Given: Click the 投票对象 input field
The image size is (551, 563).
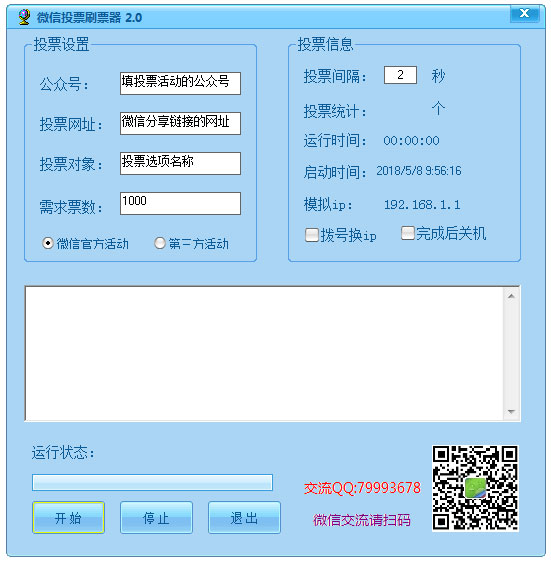Looking at the screenshot, I should click(180, 163).
